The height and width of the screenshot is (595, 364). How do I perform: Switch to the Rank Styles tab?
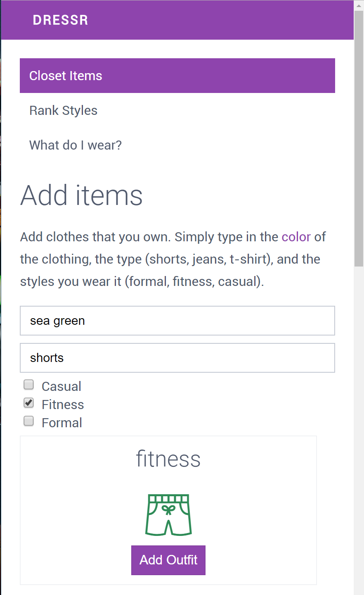pyautogui.click(x=64, y=111)
